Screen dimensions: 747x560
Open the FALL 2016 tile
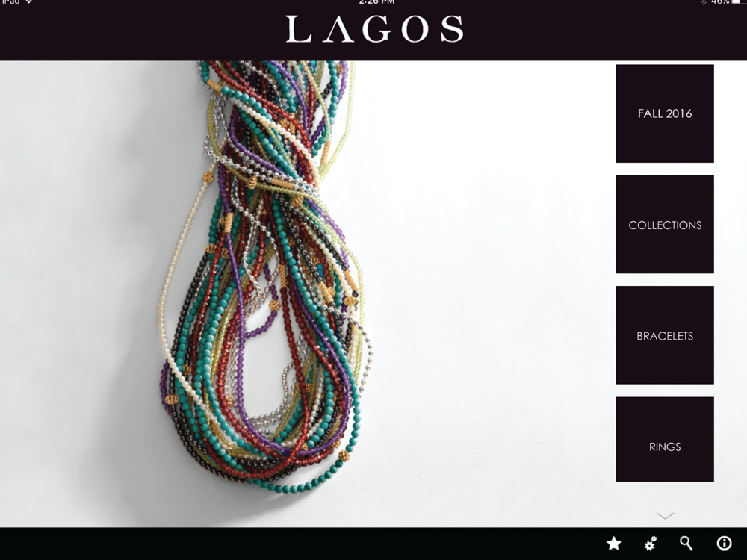click(x=665, y=113)
